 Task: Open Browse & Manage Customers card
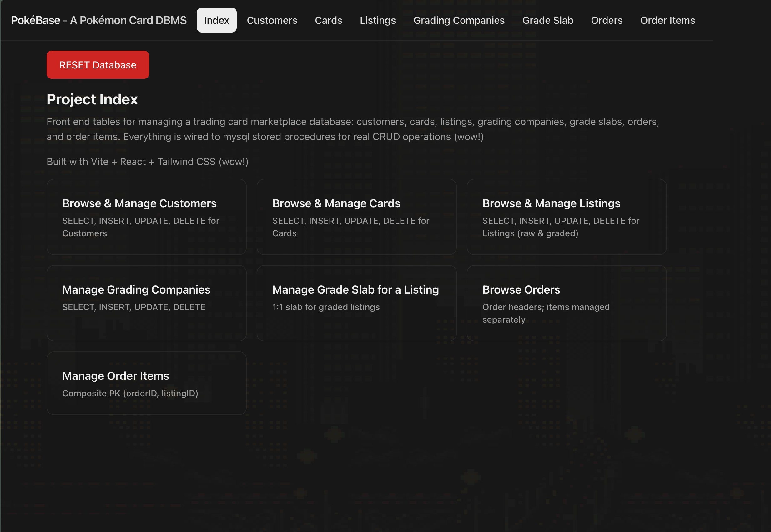pyautogui.click(x=146, y=217)
